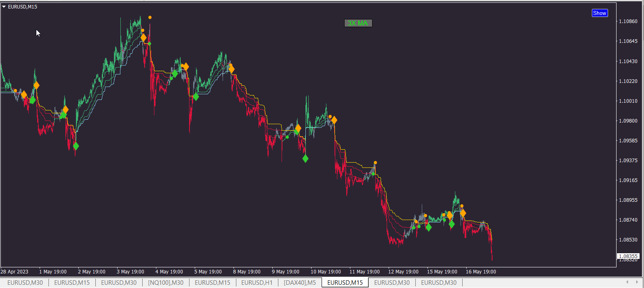Click the 1.10860 price scale label
Viewport: 644px width, 288px height.
[x=628, y=21]
